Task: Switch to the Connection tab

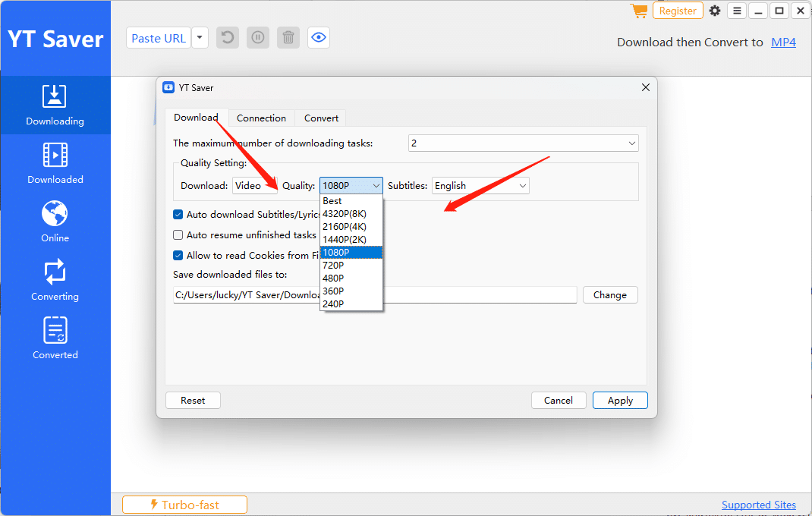Action: pyautogui.click(x=261, y=118)
